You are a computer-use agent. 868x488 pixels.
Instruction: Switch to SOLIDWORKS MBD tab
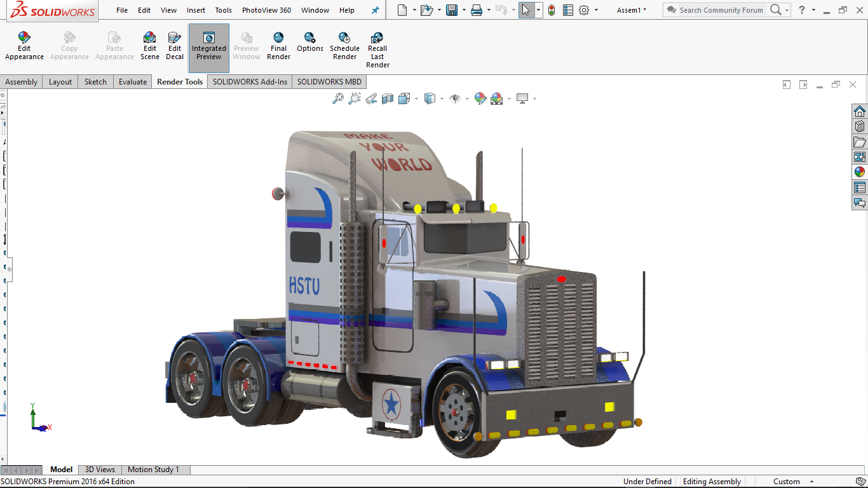(x=329, y=81)
